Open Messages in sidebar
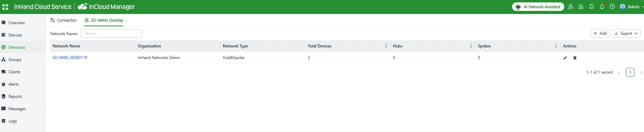Screen dimensions: 644x132 pyautogui.click(x=22, y=109)
